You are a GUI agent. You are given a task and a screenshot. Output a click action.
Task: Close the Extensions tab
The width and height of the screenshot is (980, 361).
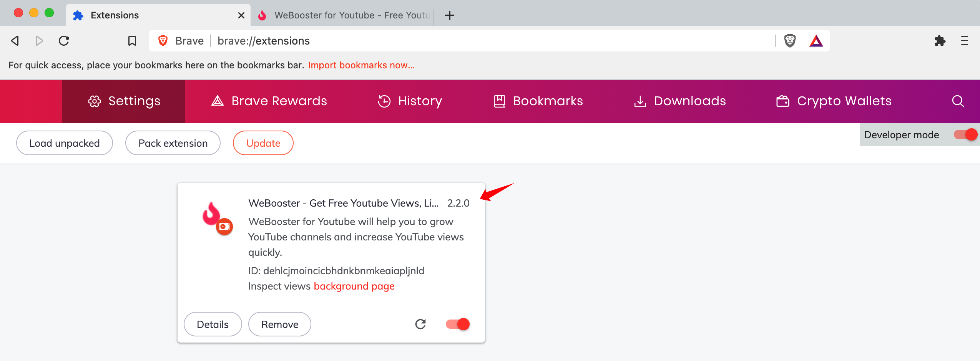click(241, 15)
